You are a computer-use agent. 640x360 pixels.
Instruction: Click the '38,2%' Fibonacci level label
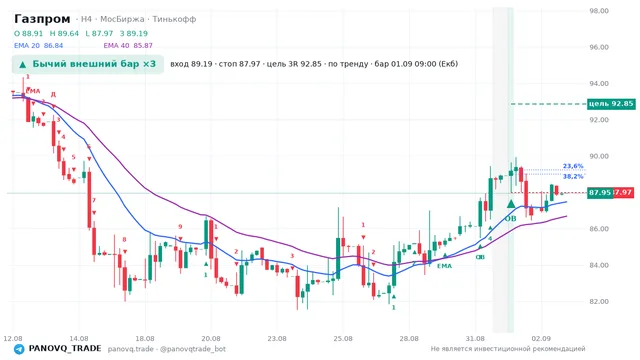point(573,176)
